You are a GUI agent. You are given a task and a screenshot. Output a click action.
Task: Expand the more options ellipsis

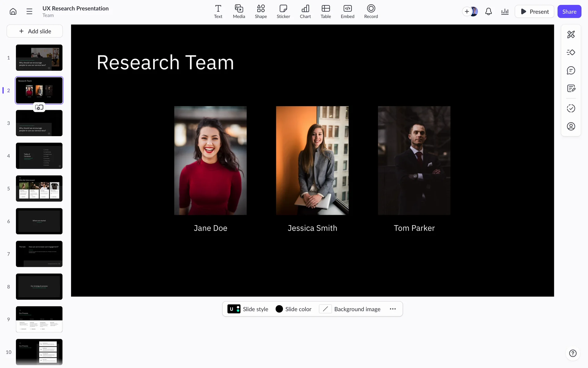[393, 309]
